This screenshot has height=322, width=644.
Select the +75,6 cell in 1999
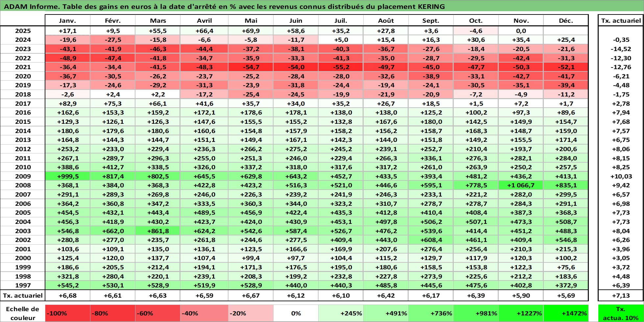(x=566, y=267)
